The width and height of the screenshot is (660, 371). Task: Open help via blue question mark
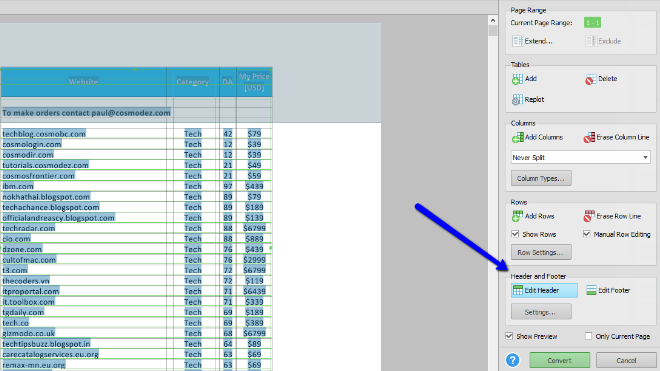(513, 360)
